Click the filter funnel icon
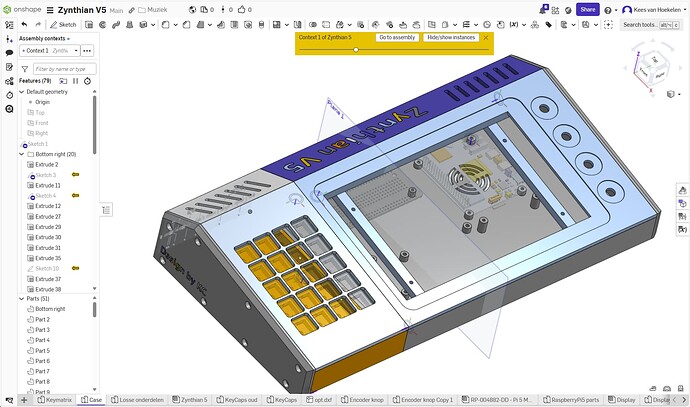 click(x=25, y=69)
